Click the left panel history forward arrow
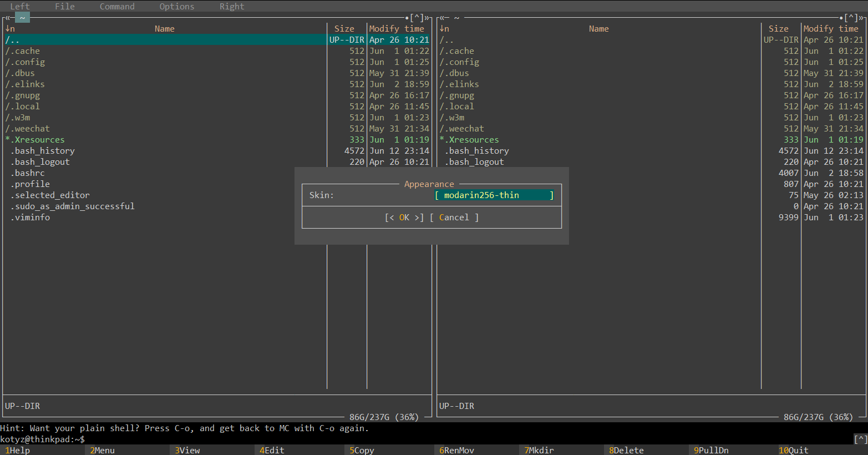 click(428, 18)
